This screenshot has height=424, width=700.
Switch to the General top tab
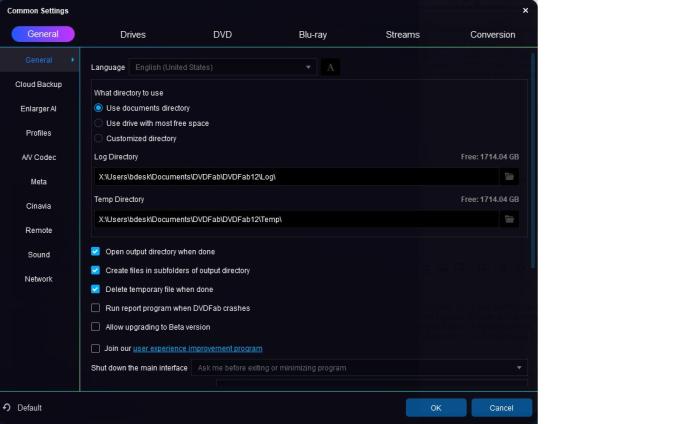[x=43, y=34]
